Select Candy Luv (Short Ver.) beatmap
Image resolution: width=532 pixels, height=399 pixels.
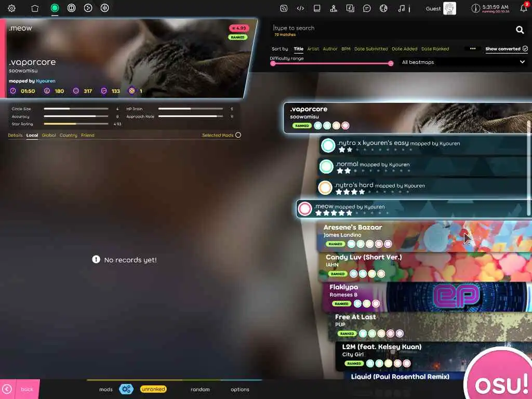pyautogui.click(x=425, y=267)
